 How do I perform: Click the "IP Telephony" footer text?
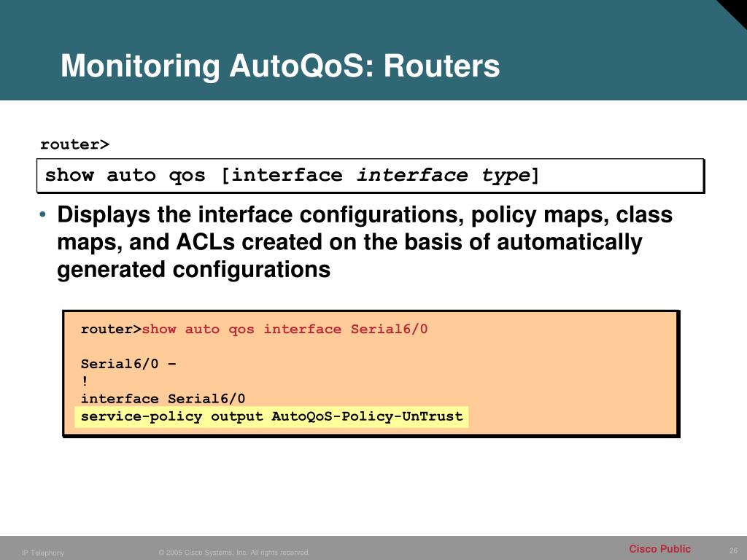coord(43,553)
